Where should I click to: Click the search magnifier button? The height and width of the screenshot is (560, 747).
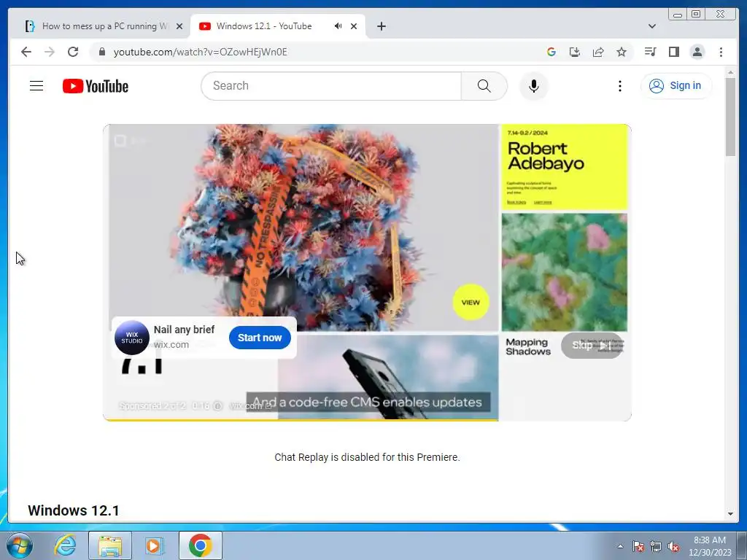coord(484,86)
